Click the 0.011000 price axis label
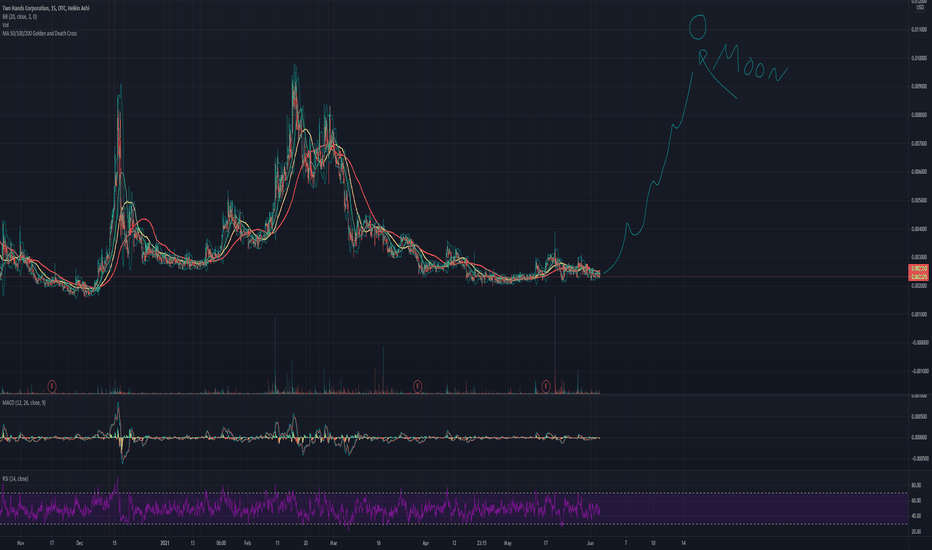 [919, 30]
